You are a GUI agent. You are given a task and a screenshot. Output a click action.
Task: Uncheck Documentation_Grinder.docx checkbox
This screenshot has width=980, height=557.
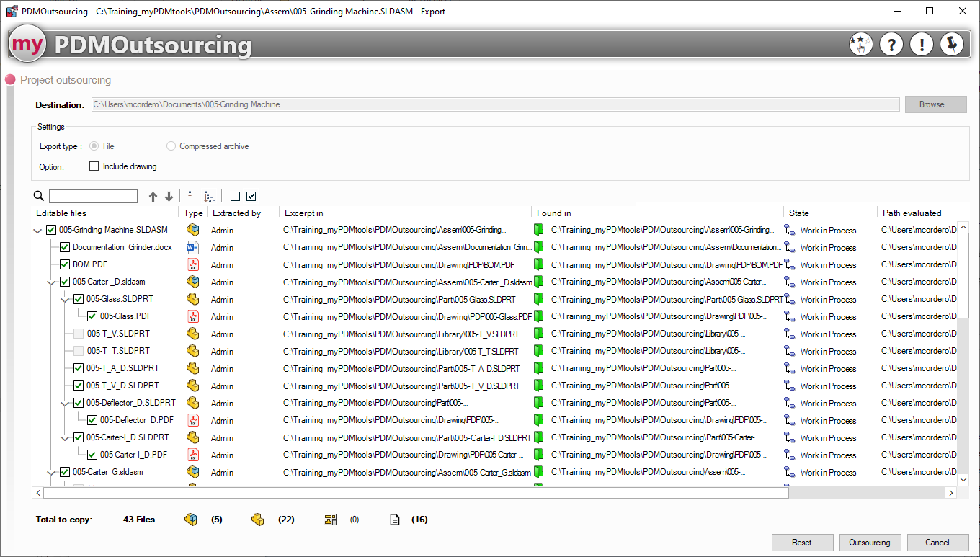[x=65, y=247]
